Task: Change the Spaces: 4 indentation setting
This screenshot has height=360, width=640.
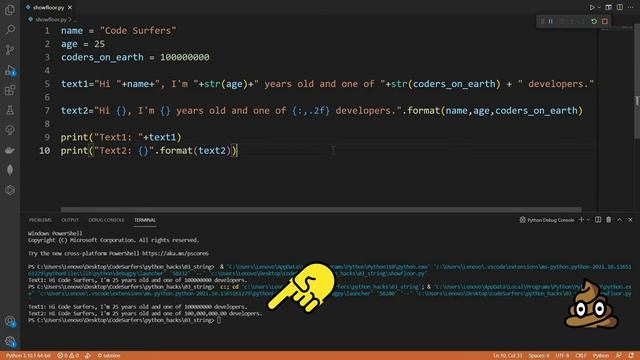Action: pos(539,356)
